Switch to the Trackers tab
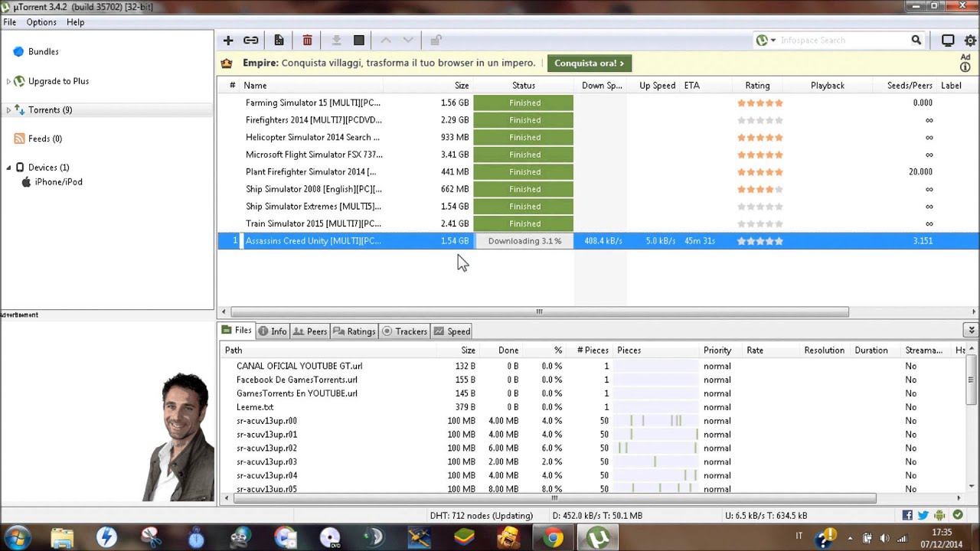The height and width of the screenshot is (551, 980). click(404, 331)
